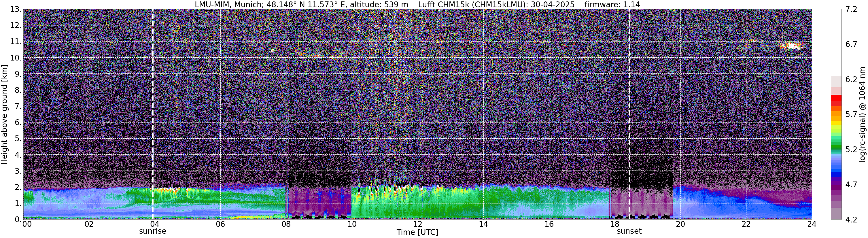Click the 'firmware: 1.14' text in title
The image size is (868, 238).
point(612,4)
